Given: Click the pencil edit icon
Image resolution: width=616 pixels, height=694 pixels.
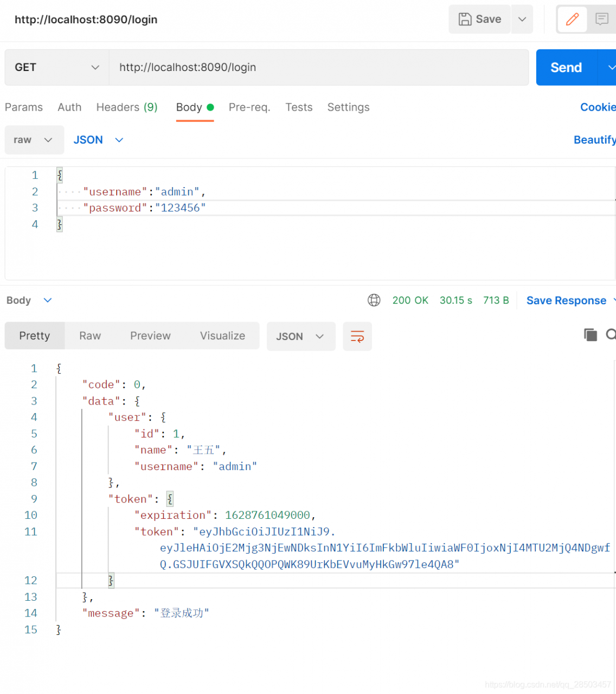Looking at the screenshot, I should (x=572, y=20).
